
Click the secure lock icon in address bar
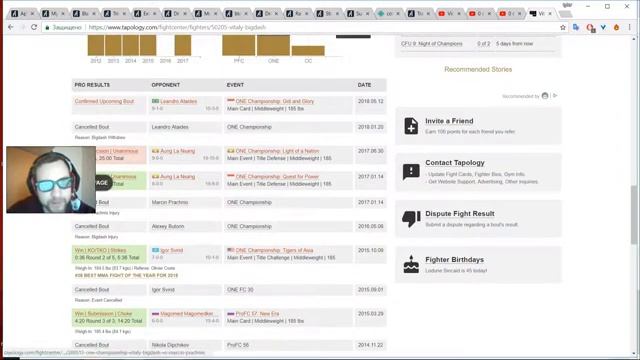click(47, 27)
